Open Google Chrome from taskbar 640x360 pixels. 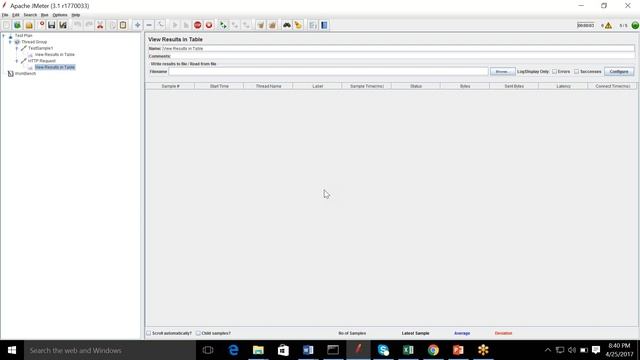[433, 350]
